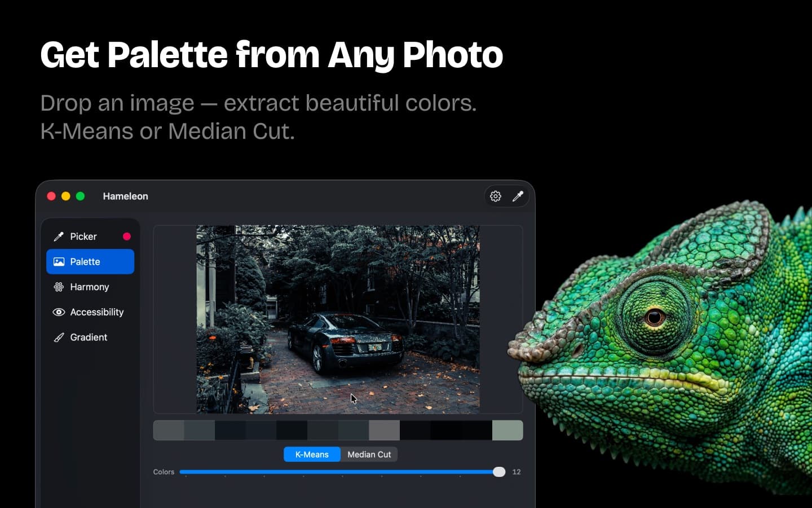Screen dimensions: 812x508
Task: Navigate to Harmony in the sidebar
Action: pos(89,287)
